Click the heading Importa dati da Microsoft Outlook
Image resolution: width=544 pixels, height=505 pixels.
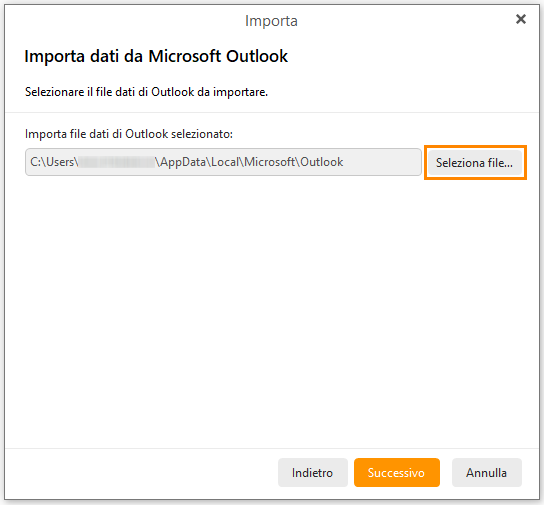[156, 56]
